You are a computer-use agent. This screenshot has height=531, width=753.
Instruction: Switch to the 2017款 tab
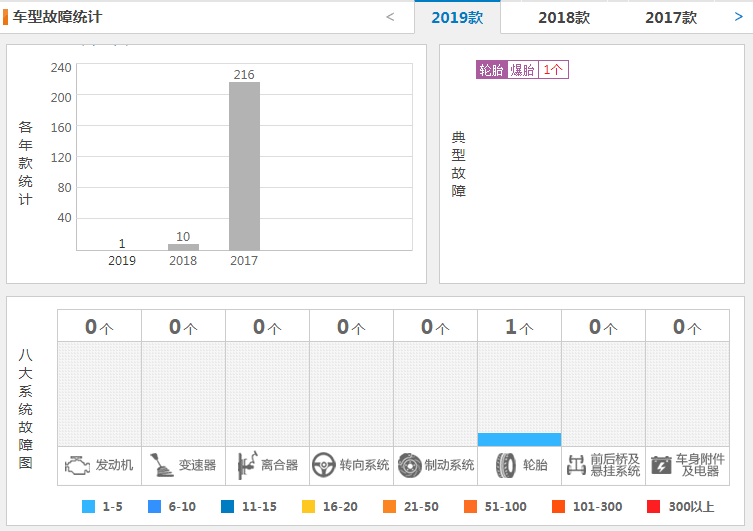point(671,18)
